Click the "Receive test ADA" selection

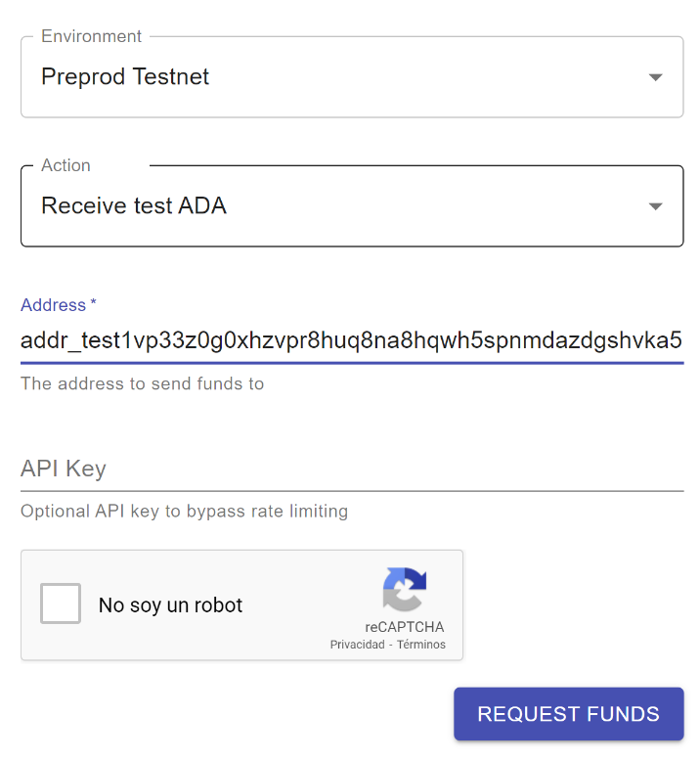coord(134,205)
